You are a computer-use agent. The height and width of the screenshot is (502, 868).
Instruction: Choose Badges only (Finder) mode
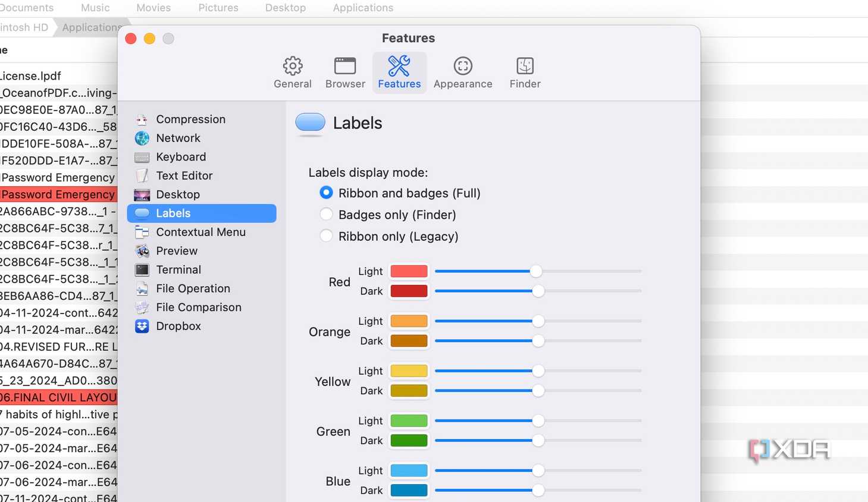[x=326, y=214]
